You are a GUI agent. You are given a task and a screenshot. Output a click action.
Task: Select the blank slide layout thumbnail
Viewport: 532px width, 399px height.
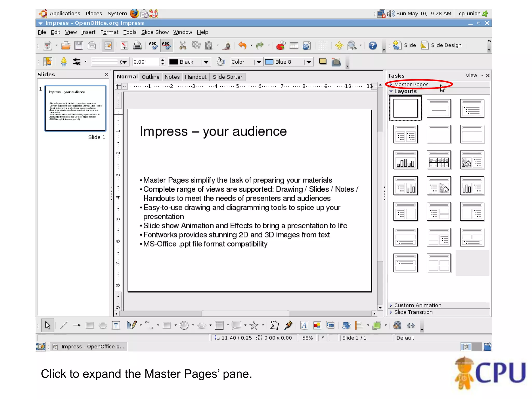(405, 108)
